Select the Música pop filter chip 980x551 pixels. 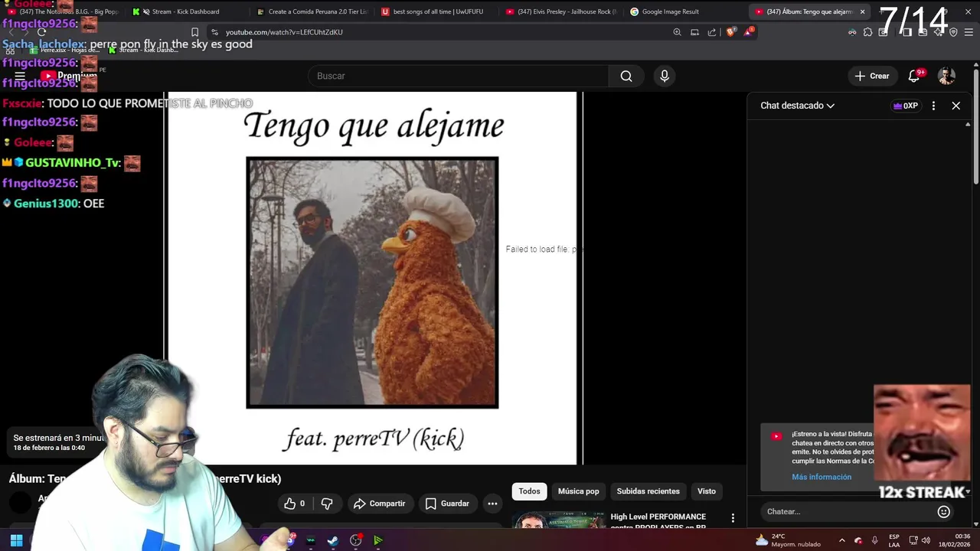tap(578, 491)
